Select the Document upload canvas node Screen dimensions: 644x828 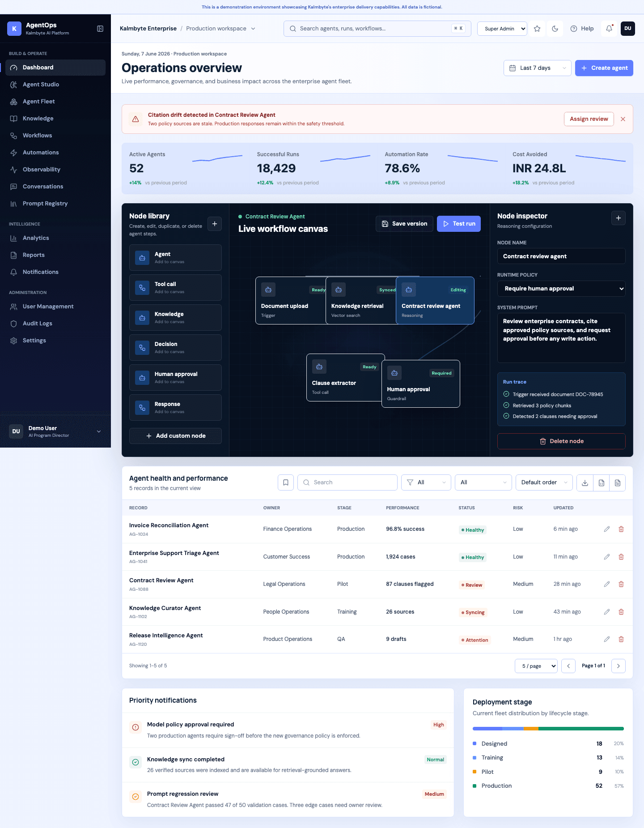(291, 301)
